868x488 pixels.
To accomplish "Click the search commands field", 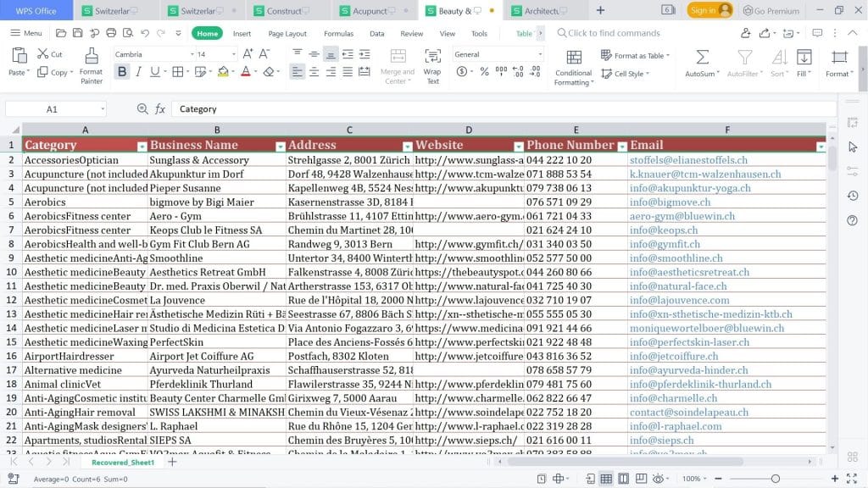I will pos(609,33).
